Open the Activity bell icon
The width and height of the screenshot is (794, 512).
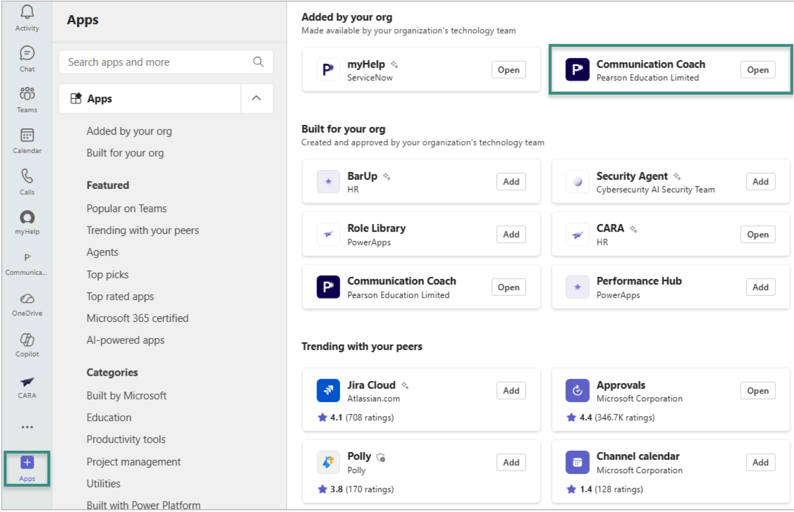[27, 12]
